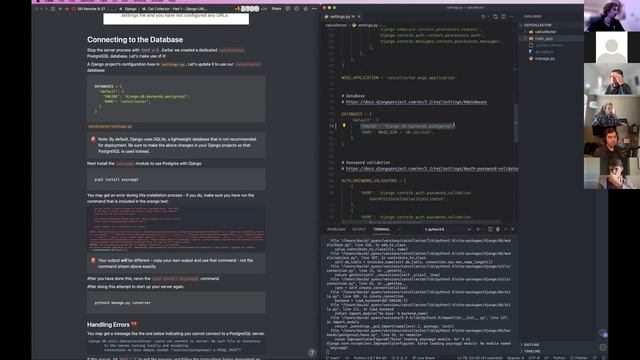Click the Prettier status bar item
The image size is (640, 360).
tap(579, 358)
